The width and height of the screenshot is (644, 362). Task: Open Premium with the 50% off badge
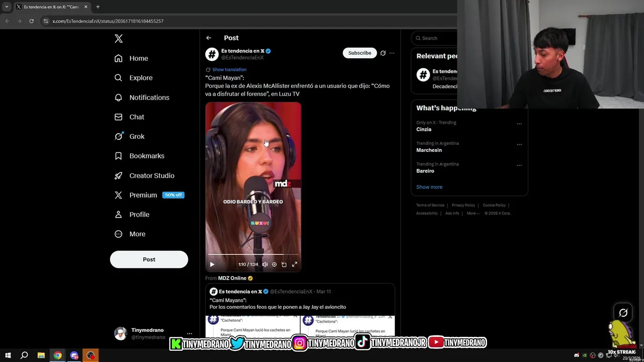click(x=149, y=195)
